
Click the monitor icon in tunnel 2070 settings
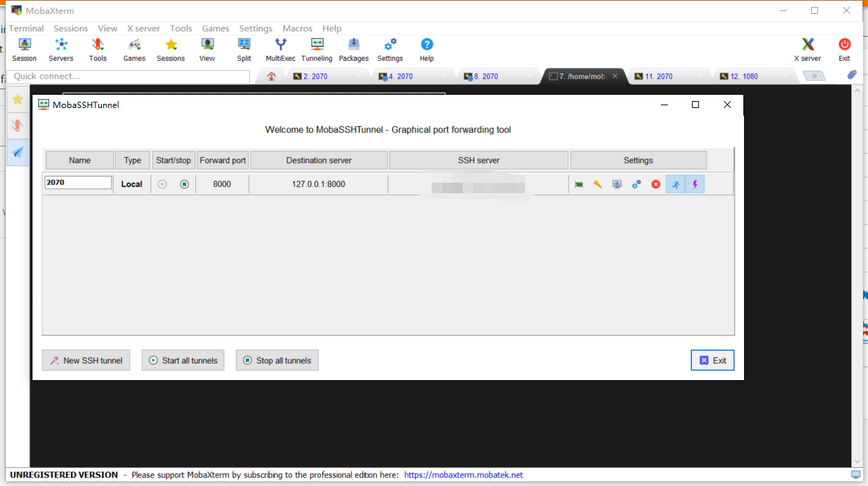point(617,184)
